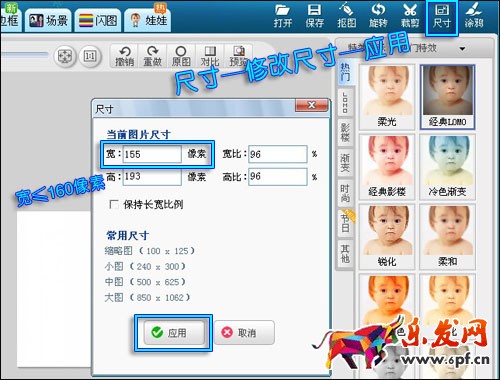The image size is (500, 380).
Task: Select the 节日 holiday side tab
Action: point(345,223)
